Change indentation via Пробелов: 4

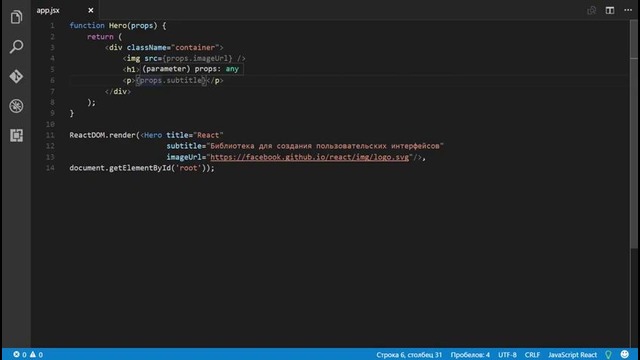click(470, 355)
